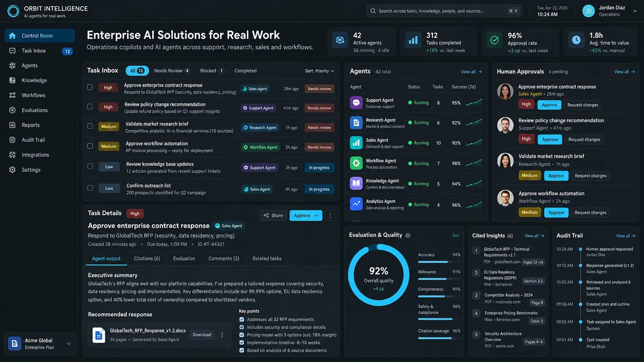
Task: Tick the Confirm outreach list checkbox
Action: pos(90,188)
